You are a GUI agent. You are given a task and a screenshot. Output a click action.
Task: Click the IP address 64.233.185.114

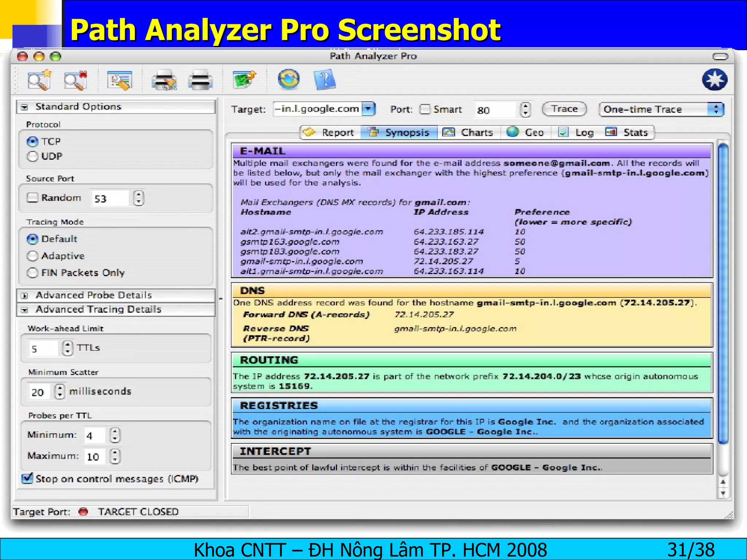click(x=449, y=232)
